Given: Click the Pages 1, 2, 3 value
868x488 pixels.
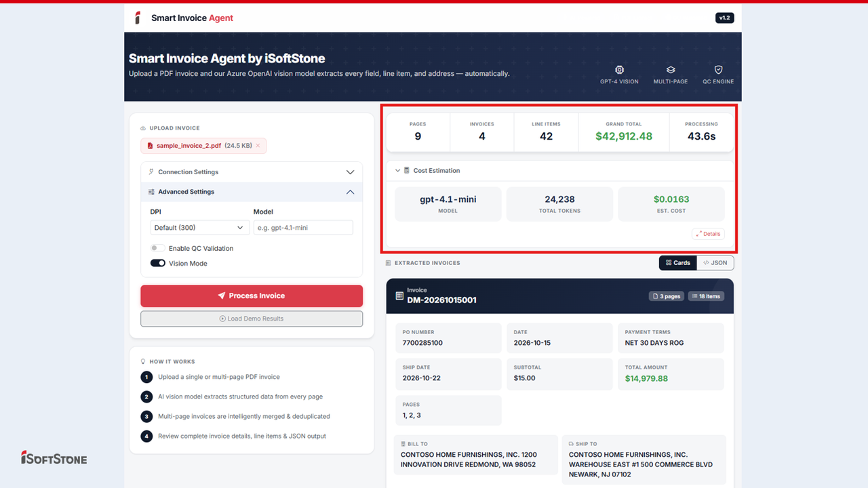Looking at the screenshot, I should (x=412, y=415).
